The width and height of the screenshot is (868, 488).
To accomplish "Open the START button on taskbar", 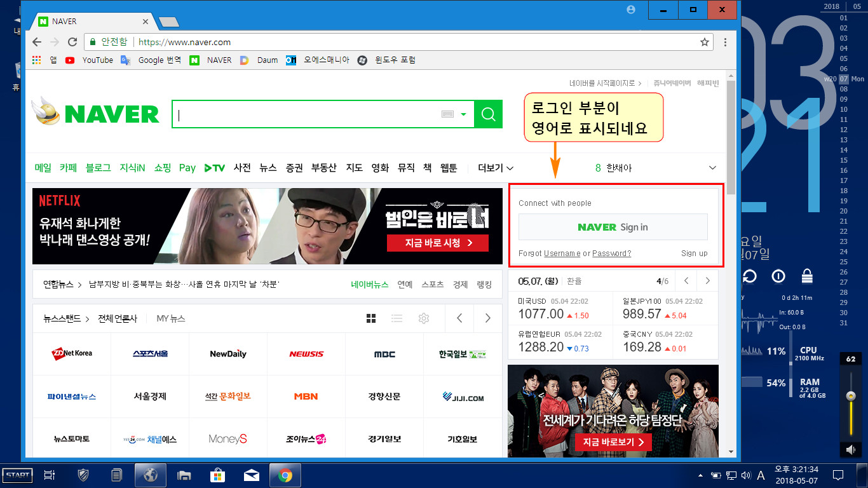I will point(17,475).
